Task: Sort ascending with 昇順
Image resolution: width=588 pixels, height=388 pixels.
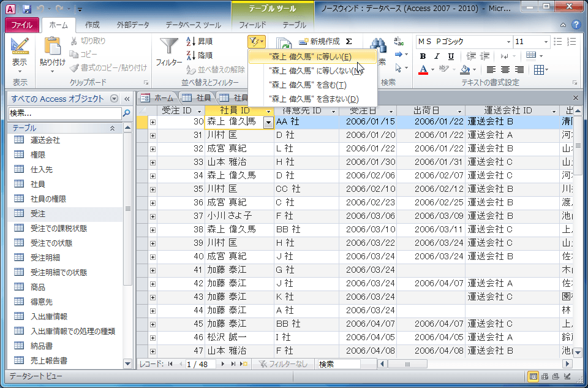Action: tap(200, 41)
